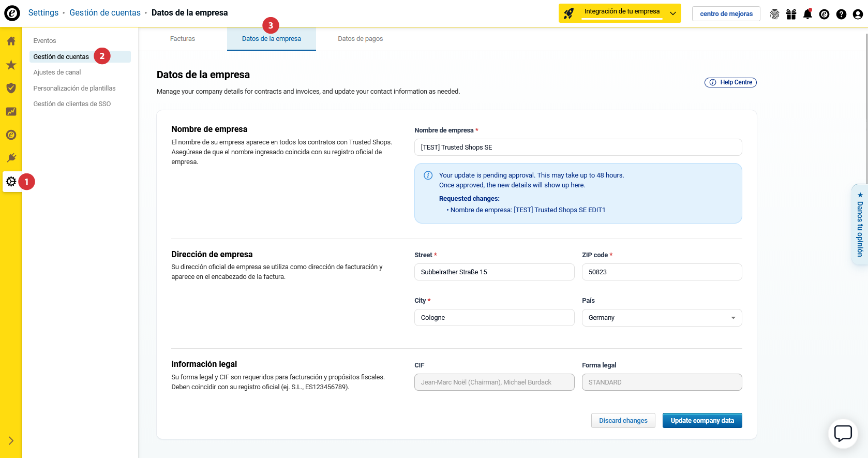868x458 pixels.
Task: Open the shield checkmark sidebar icon
Action: coord(11,88)
